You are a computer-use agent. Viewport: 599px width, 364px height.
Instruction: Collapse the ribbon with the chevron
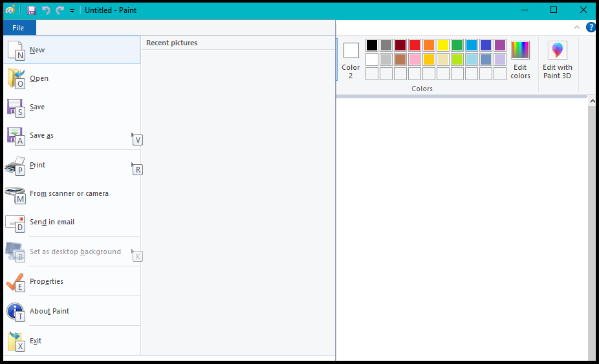coord(577,27)
